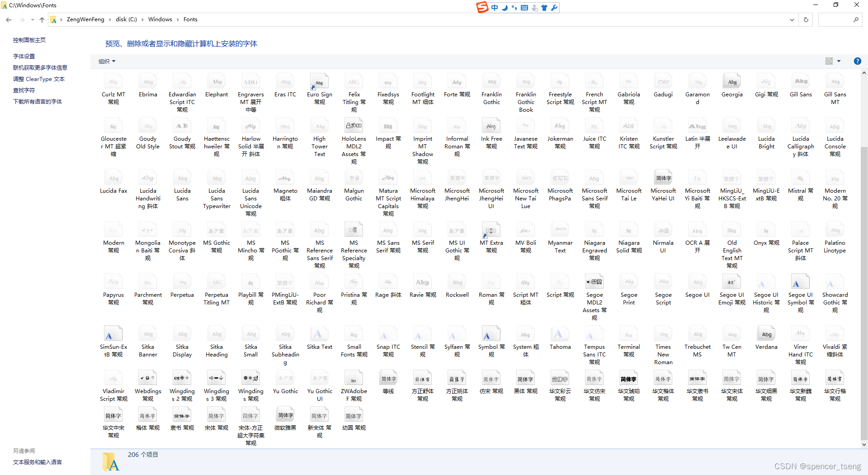Select the 微软雅黑 font icon
The image size is (868, 475).
coord(285,415)
